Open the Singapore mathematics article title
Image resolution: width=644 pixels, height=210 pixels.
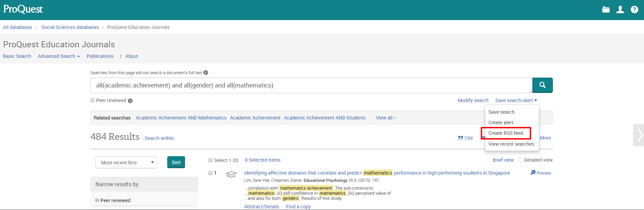[x=377, y=173]
